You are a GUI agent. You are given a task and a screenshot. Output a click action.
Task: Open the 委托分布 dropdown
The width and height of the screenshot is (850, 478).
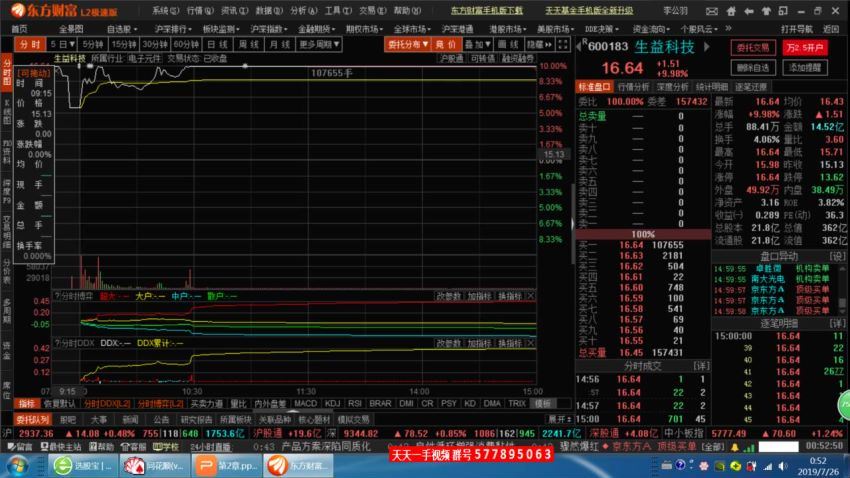(408, 44)
